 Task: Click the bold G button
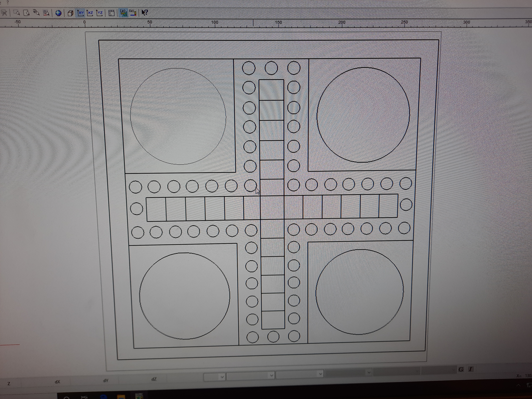(x=461, y=369)
